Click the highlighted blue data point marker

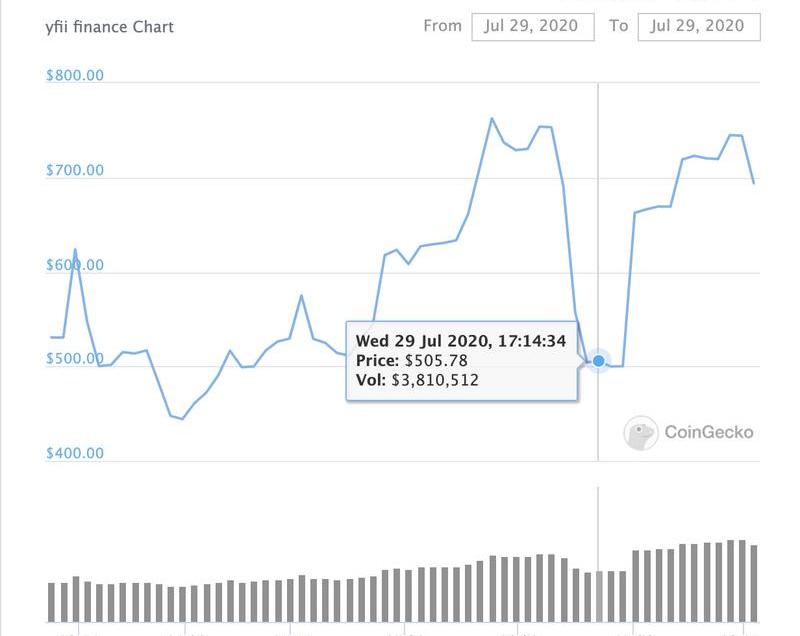(598, 361)
